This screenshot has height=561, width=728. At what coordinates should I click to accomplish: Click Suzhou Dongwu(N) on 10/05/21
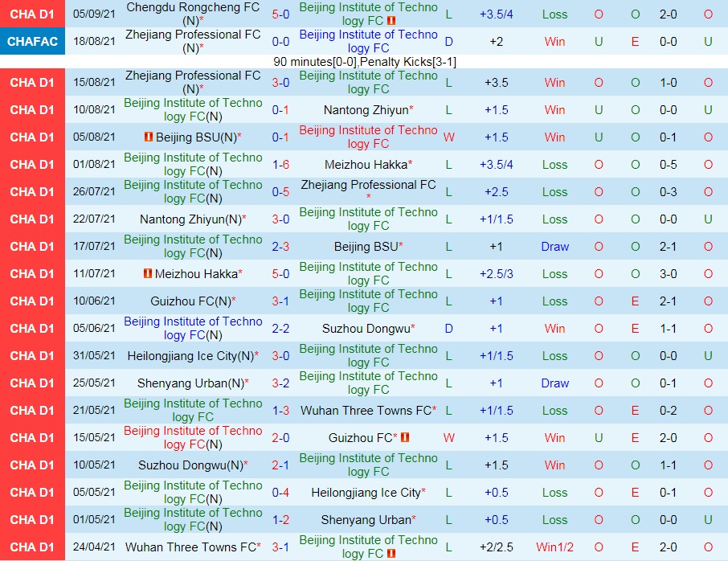click(x=191, y=465)
